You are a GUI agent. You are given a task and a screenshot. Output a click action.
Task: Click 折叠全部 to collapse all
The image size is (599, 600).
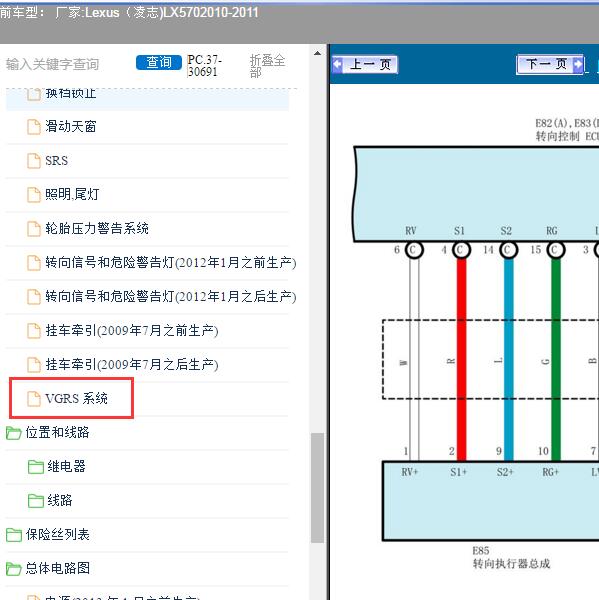[x=268, y=66]
